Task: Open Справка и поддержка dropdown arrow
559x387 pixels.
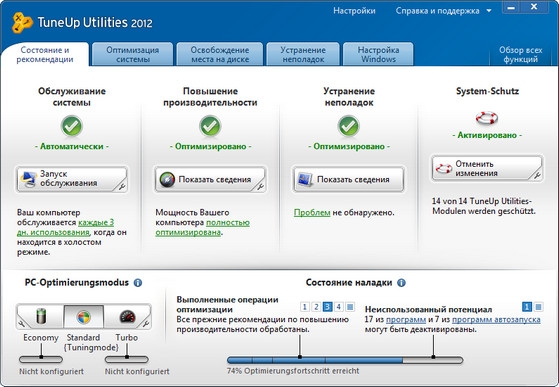Action: point(489,11)
